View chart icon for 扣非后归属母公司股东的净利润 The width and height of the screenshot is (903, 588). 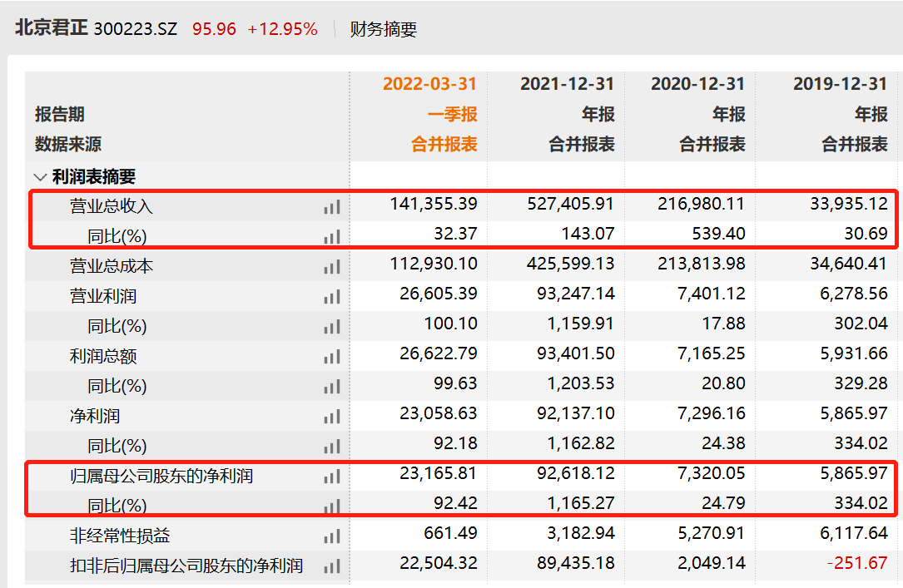pos(332,566)
